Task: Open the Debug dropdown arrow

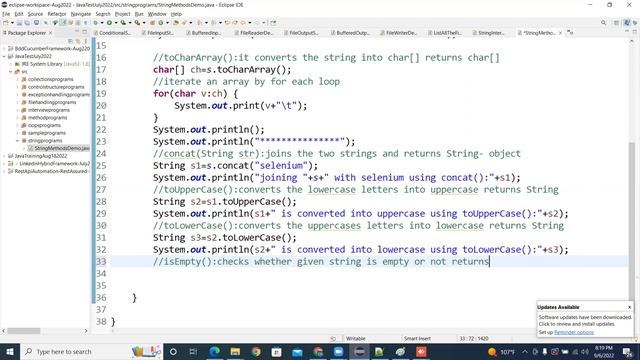Action: [x=102, y=23]
